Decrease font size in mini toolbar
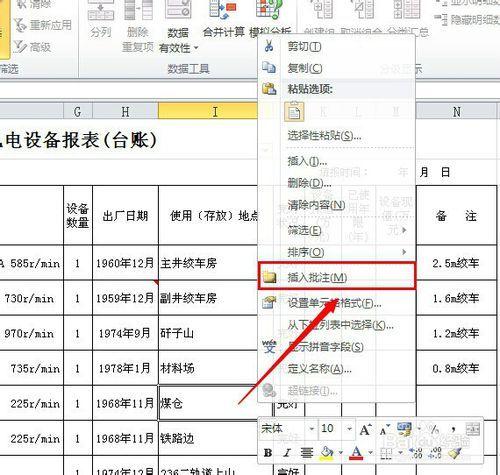The height and width of the screenshot is (475, 500). pos(384,430)
